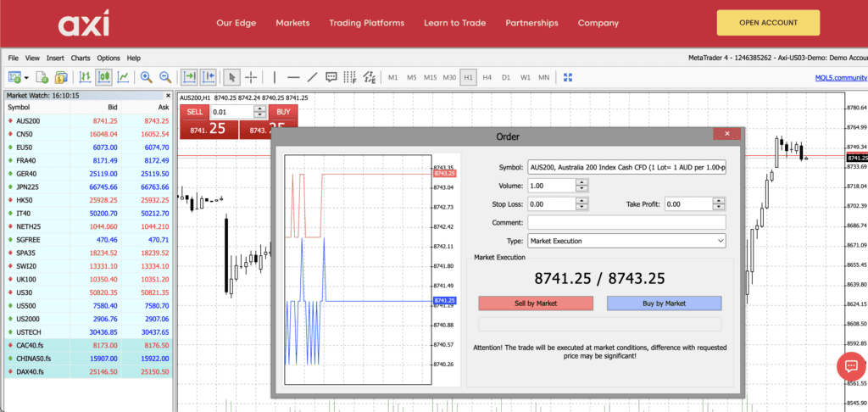Toggle chart shift icon

point(209,77)
